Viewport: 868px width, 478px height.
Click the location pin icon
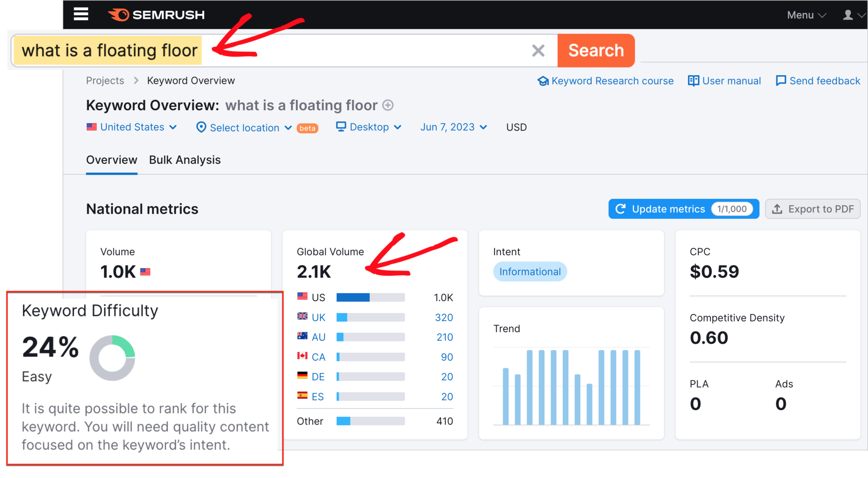click(x=201, y=127)
